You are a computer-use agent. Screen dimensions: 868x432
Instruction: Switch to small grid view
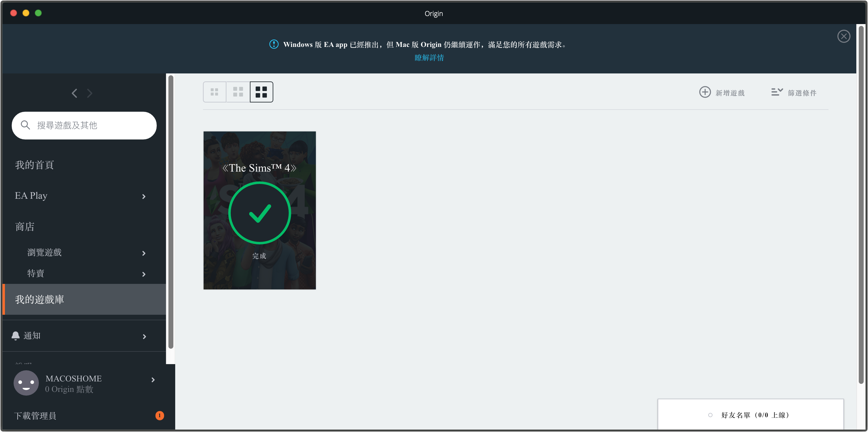click(x=215, y=92)
